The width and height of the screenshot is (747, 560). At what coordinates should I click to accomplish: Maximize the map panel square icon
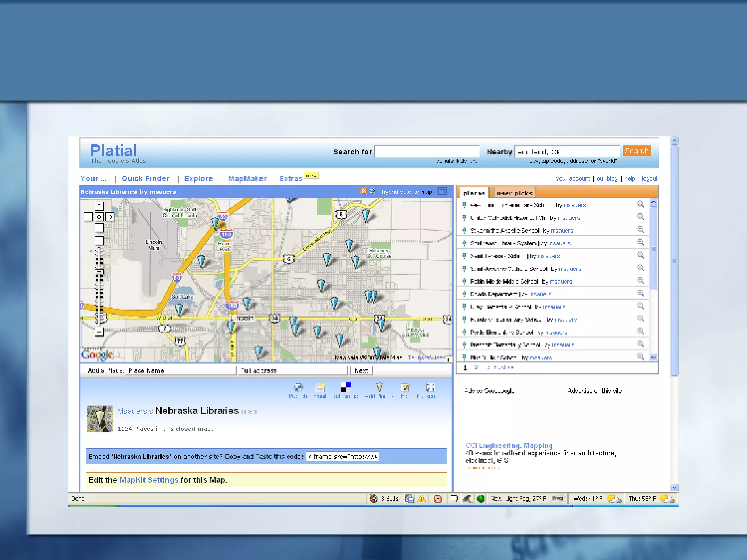coord(442,191)
